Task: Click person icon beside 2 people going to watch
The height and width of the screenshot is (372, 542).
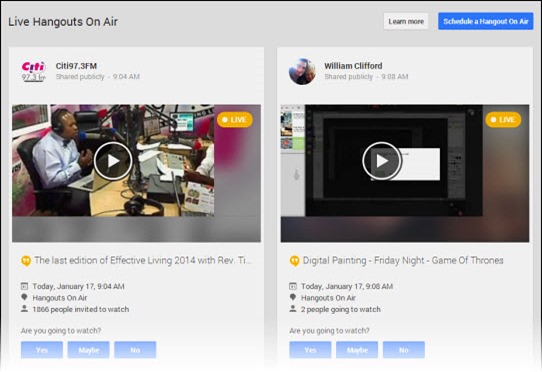Action: click(x=293, y=308)
